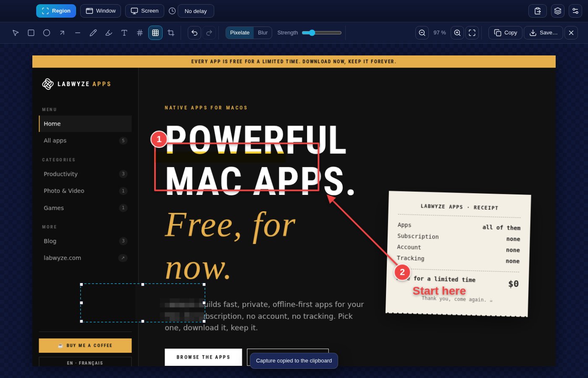Switch redaction mode to Blur
The width and height of the screenshot is (588, 378).
[x=263, y=33]
